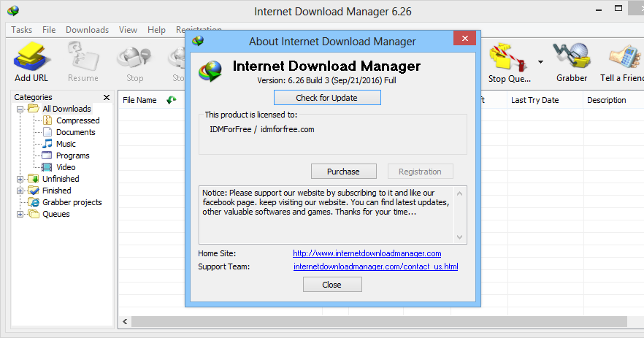Select the Compressed category icon
The image size is (644, 338).
tap(47, 120)
